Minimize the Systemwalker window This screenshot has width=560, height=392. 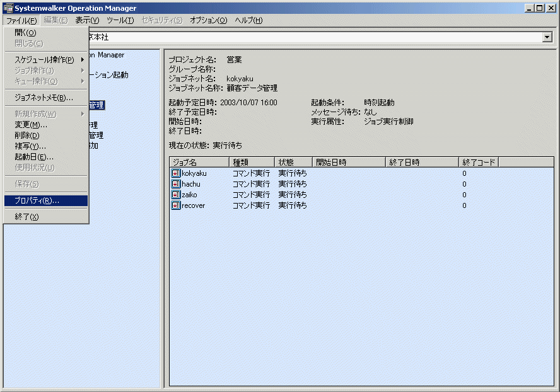coord(529,8)
